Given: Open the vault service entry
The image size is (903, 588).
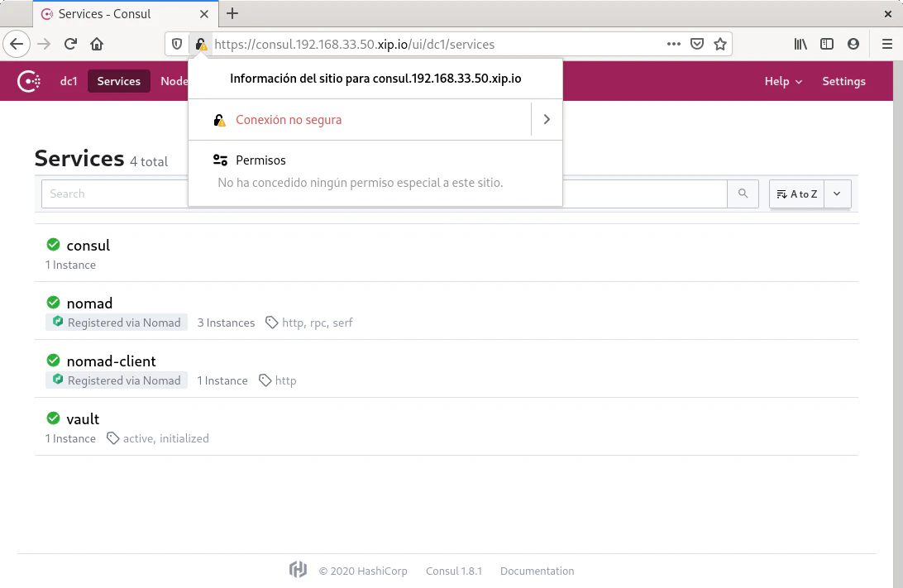Looking at the screenshot, I should pyautogui.click(x=83, y=419).
